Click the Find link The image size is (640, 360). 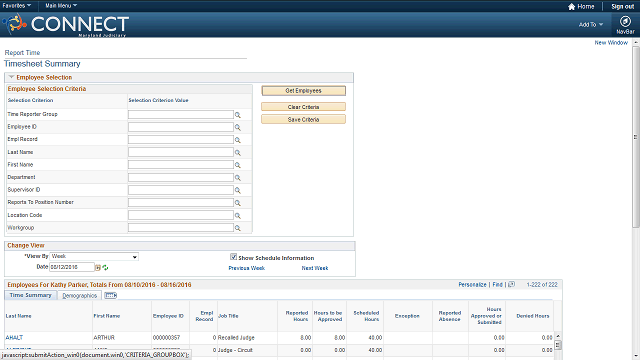498,284
